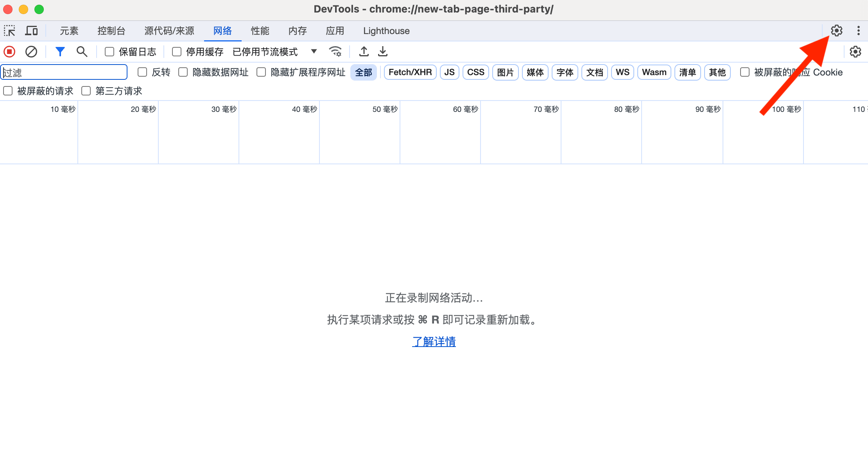Open the Lighthouse tab
This screenshot has height=471, width=868.
[386, 31]
